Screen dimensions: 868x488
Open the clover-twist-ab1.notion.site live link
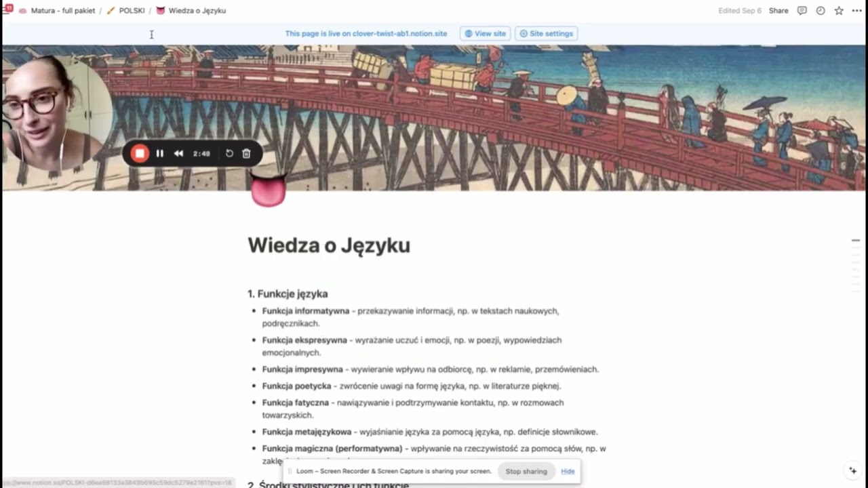tap(399, 33)
